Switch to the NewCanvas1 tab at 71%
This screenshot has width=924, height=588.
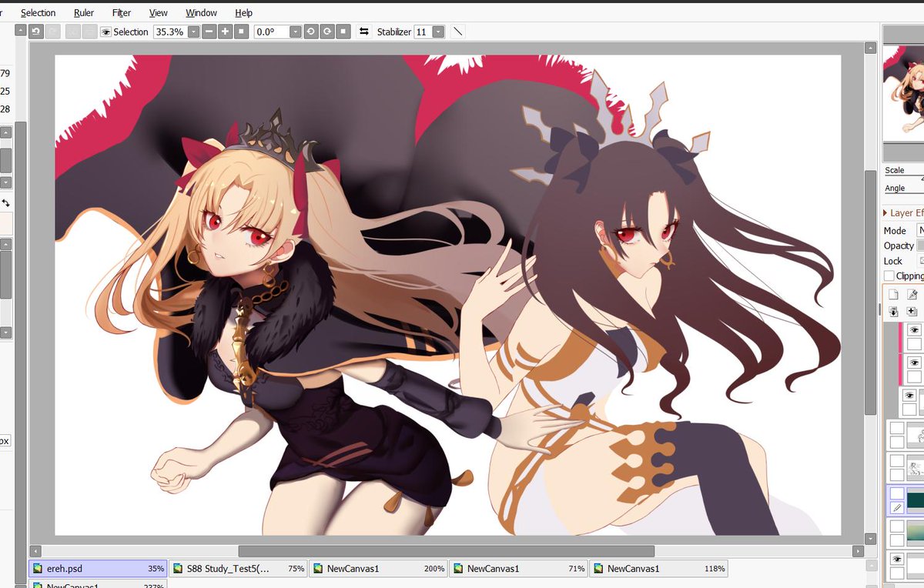tap(517, 569)
